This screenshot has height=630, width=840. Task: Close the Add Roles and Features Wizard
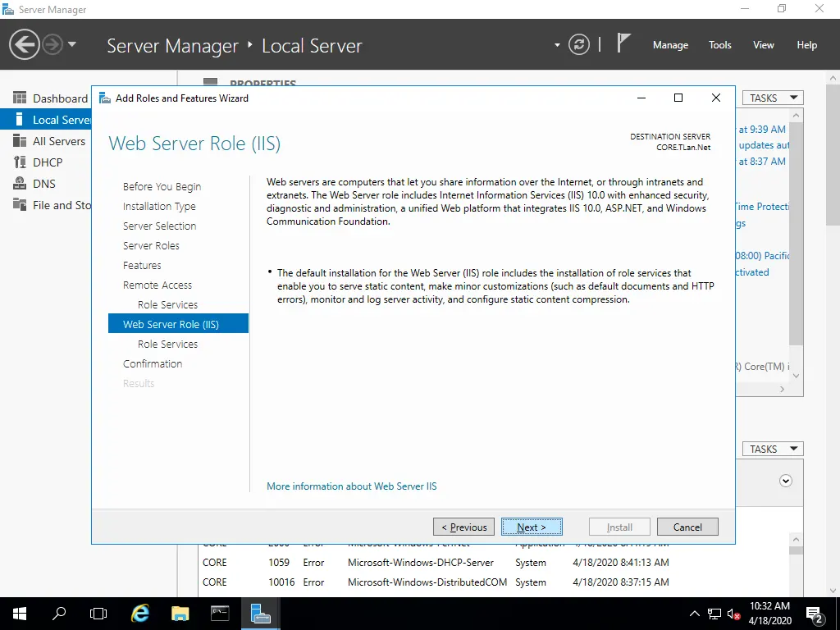click(715, 98)
